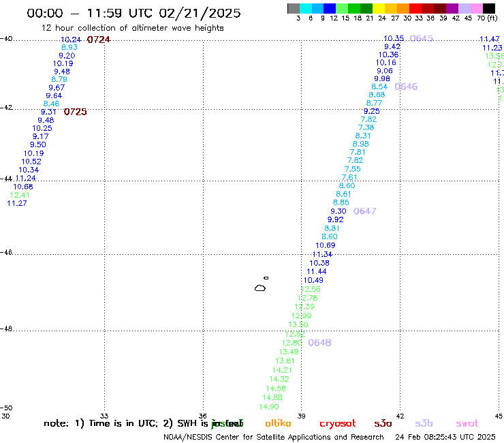Click the cyan 3-6 ft legend swatch

[306, 8]
